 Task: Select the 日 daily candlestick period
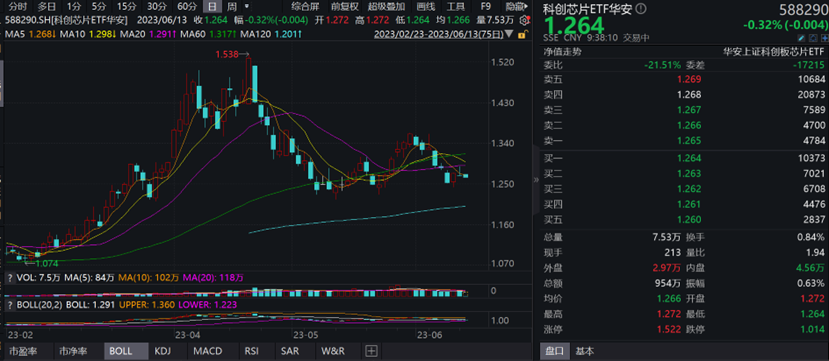[212, 7]
